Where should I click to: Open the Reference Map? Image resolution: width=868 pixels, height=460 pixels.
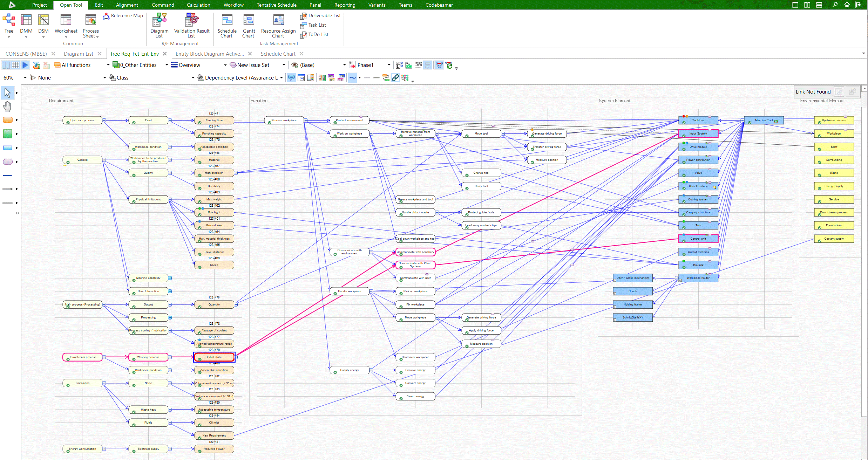point(123,15)
